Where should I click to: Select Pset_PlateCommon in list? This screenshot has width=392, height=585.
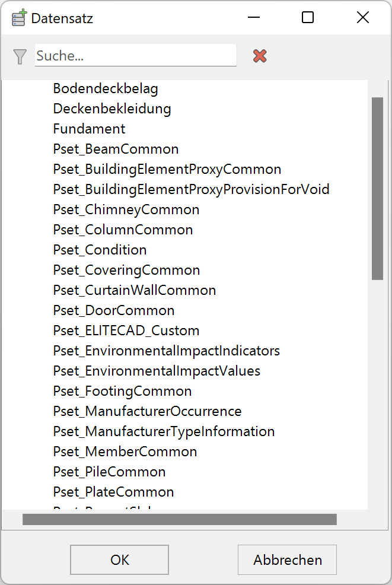point(113,492)
